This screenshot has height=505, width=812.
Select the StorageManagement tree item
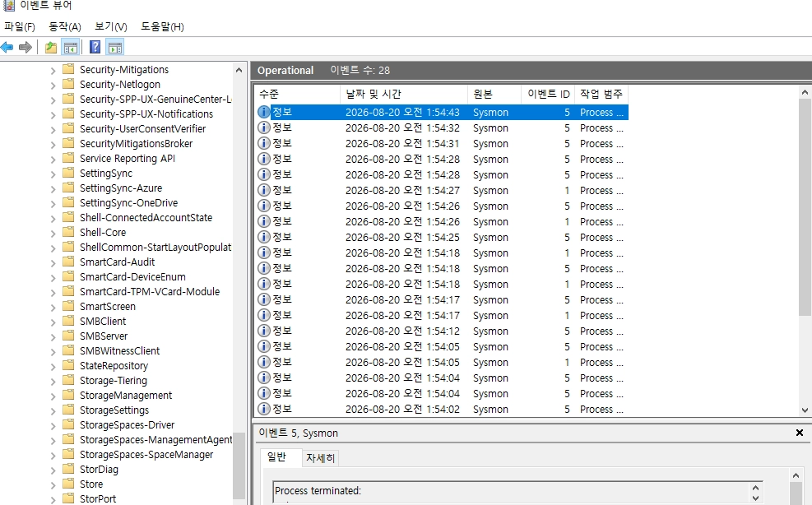click(x=126, y=395)
